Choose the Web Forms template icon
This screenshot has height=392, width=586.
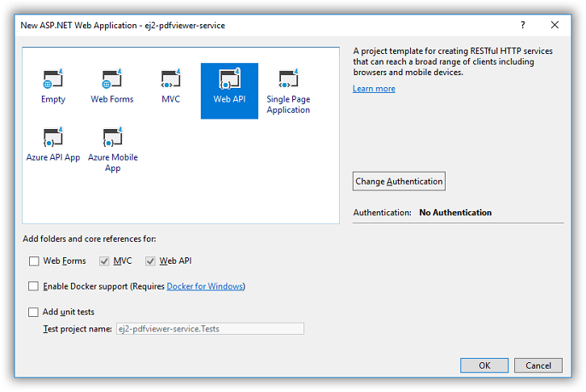pos(111,79)
